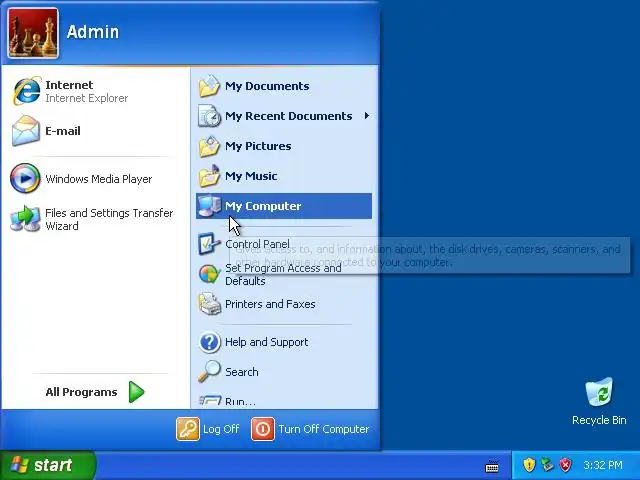This screenshot has width=640, height=480.
Task: Click the Windows Media Player label
Action: (98, 179)
